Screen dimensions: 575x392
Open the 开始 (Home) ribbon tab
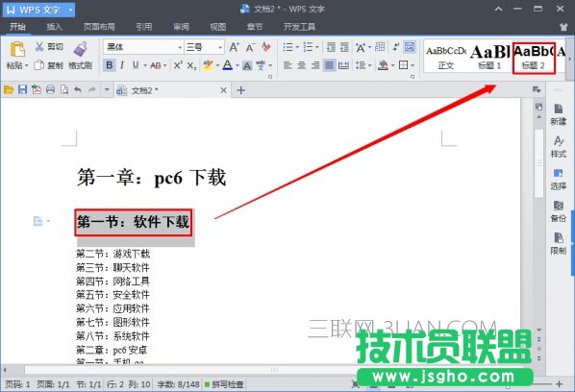coord(17,27)
